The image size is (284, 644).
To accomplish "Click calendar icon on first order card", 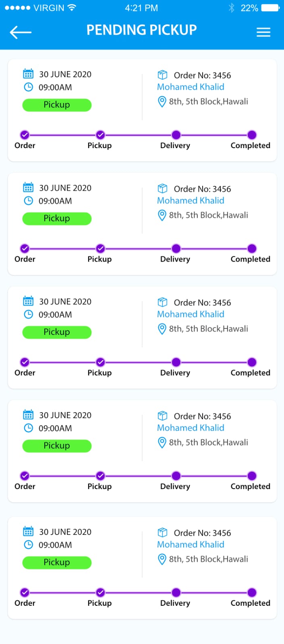I will 28,74.
